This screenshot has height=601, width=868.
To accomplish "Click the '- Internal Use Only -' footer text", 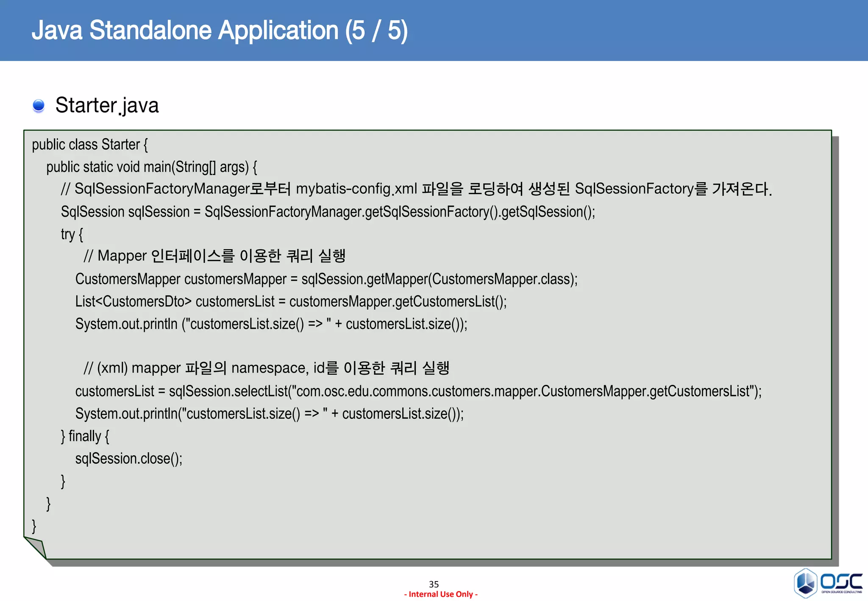I will coord(441,594).
